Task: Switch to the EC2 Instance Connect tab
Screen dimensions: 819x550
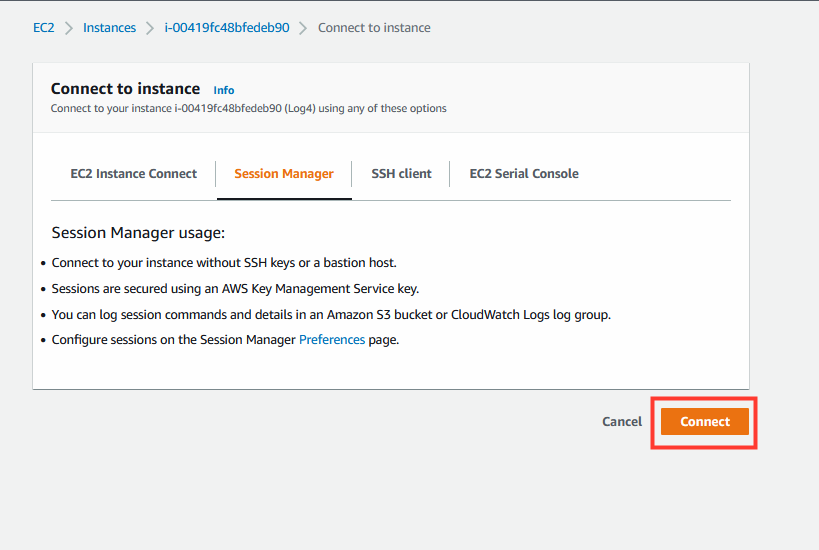Action: (x=134, y=173)
